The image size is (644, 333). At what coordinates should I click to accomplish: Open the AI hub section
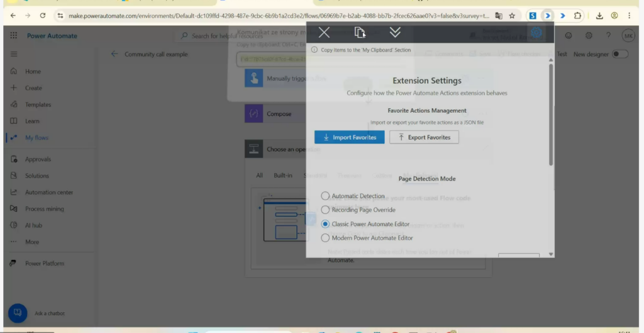[33, 225]
